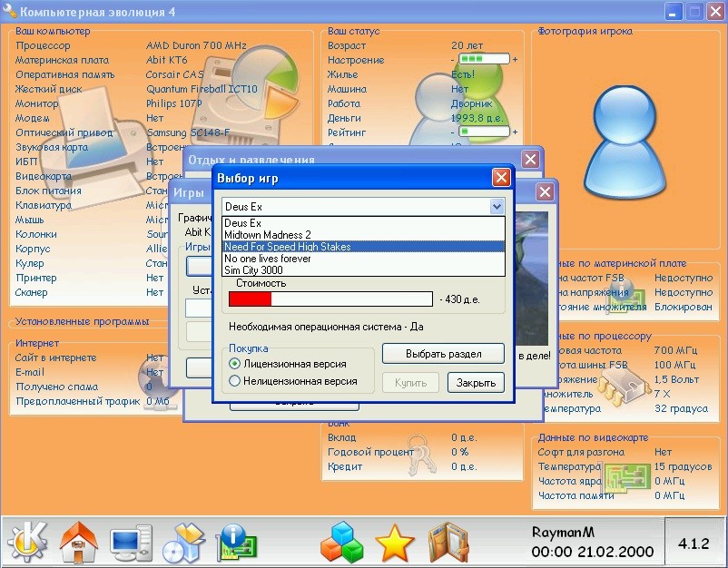Screen dimensions: 728x568
Task: Choose Midtown Madness 2 in the list
Action: coord(363,235)
